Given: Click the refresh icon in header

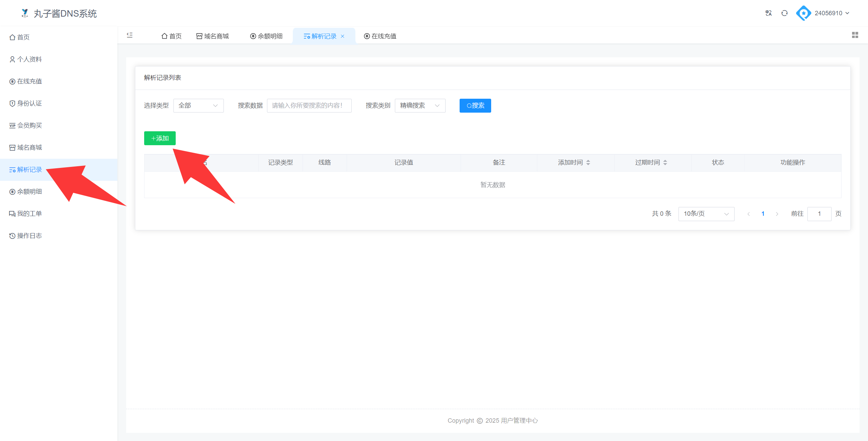Looking at the screenshot, I should click(x=784, y=13).
